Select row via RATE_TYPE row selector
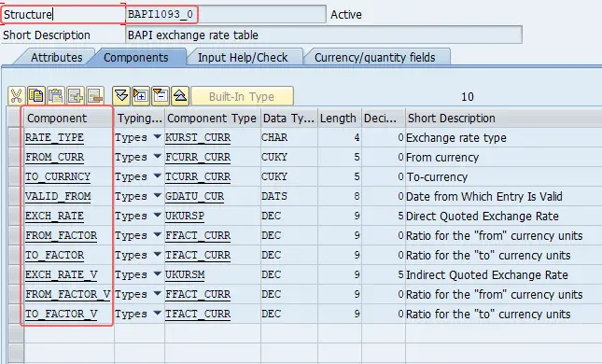Screen dimensions: 602x364 pyautogui.click(x=16, y=137)
